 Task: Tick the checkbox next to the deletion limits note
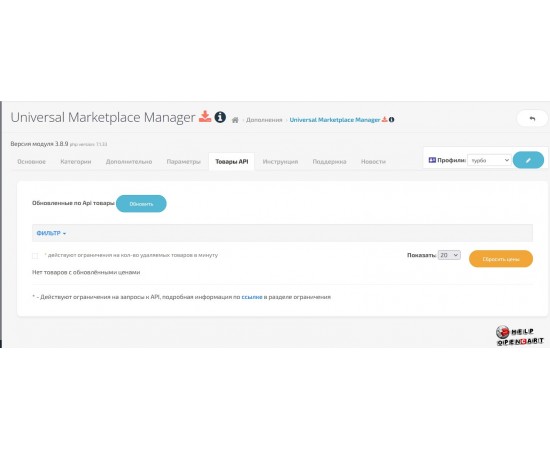click(35, 256)
